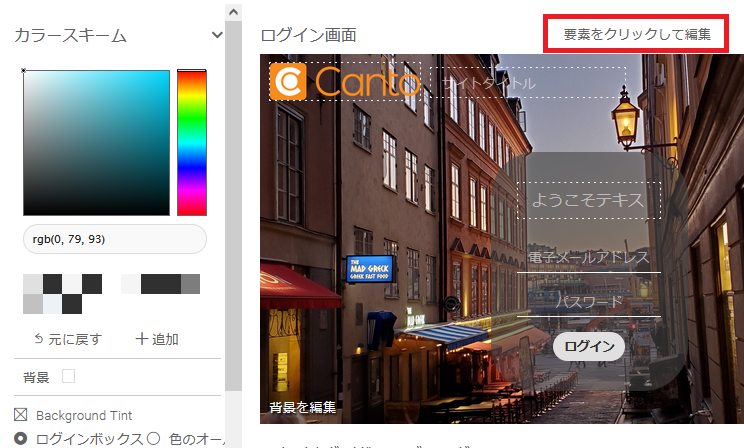Toggle the 背景 checkbox
This screenshot has width=744, height=448.
pyautogui.click(x=69, y=376)
